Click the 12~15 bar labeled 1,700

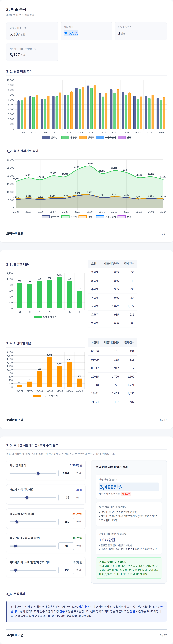click(50, 372)
